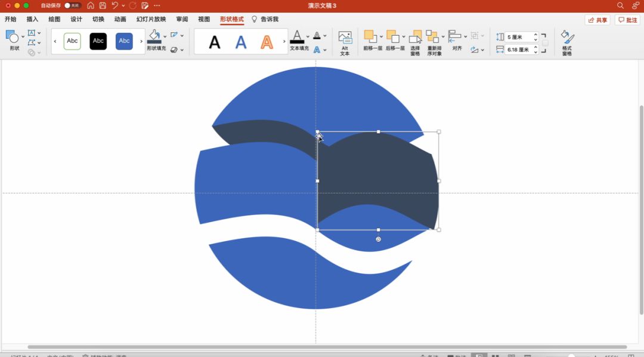Open the 视图 tab
Screen dimensions: 644x357
204,19
